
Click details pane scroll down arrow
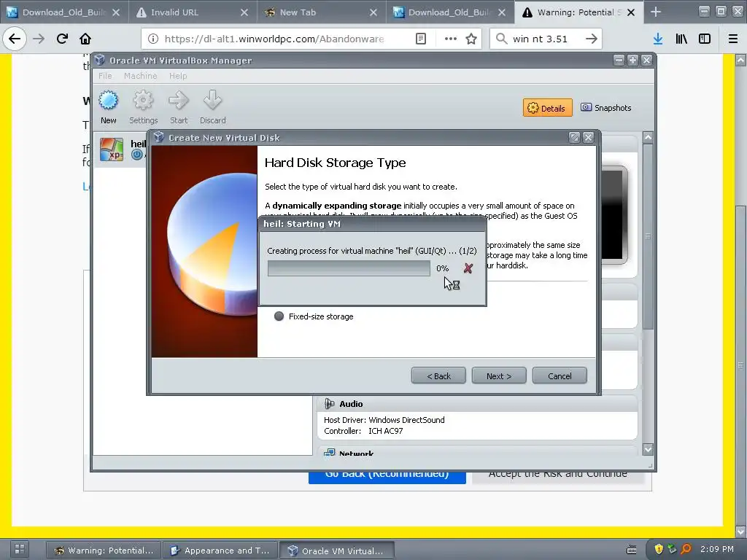click(648, 448)
